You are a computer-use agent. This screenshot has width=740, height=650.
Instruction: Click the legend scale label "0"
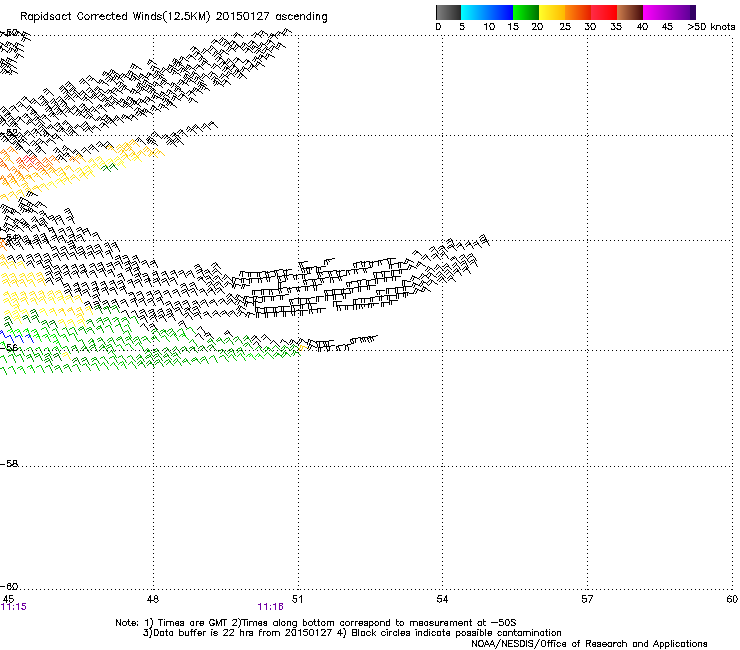click(438, 27)
